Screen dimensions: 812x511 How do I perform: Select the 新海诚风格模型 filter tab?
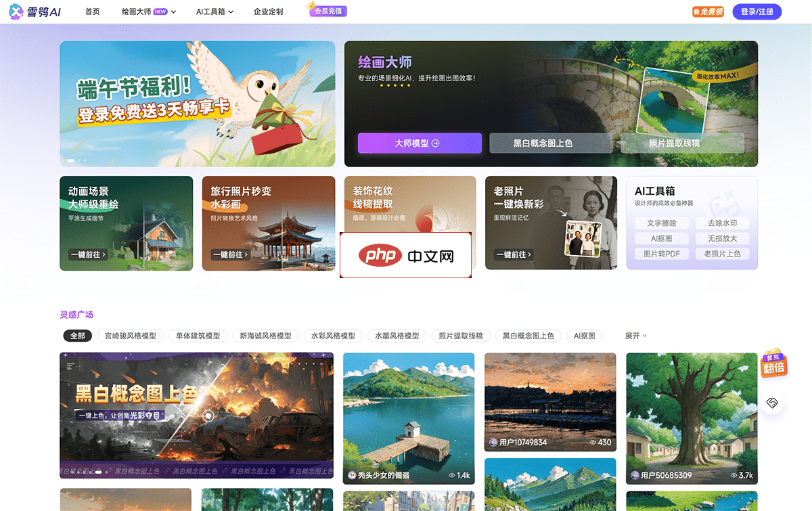click(x=265, y=336)
